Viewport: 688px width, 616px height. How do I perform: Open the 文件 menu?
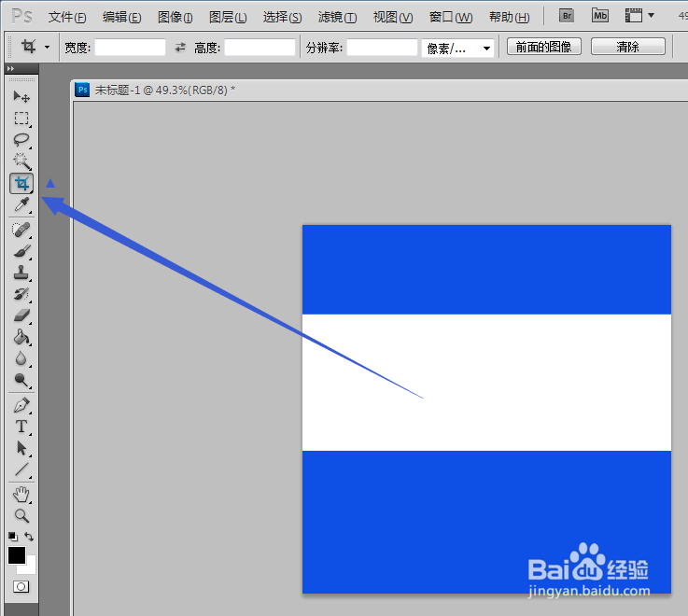[x=67, y=17]
